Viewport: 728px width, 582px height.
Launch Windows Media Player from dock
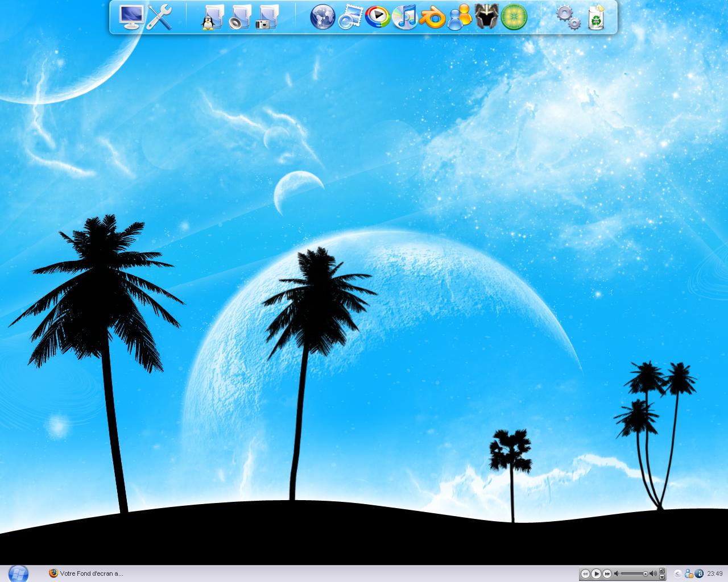tap(377, 17)
